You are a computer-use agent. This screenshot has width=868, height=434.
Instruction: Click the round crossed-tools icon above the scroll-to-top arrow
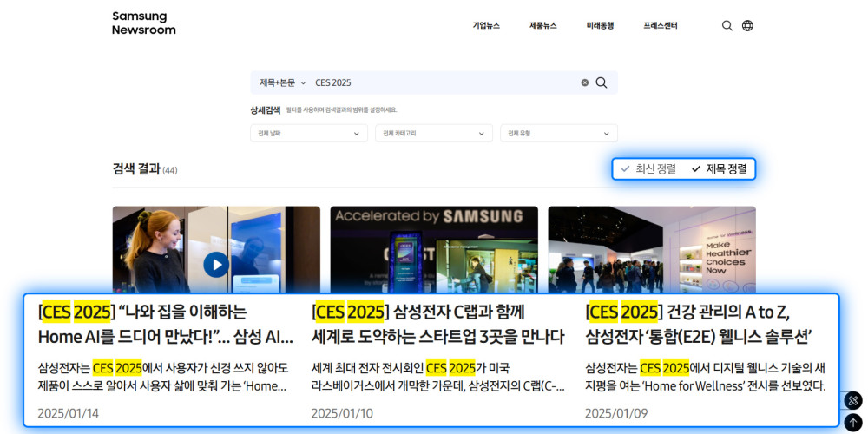[x=852, y=401]
